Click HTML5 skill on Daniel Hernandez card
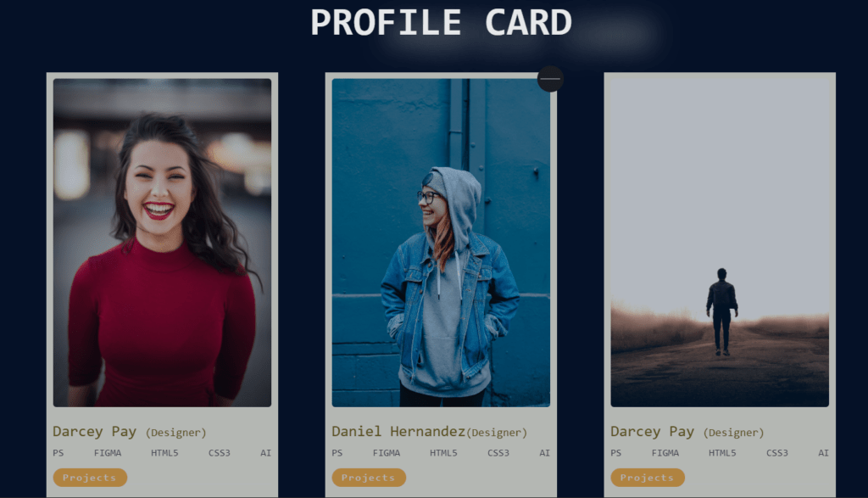Screen dimensions: 868x498 443,453
